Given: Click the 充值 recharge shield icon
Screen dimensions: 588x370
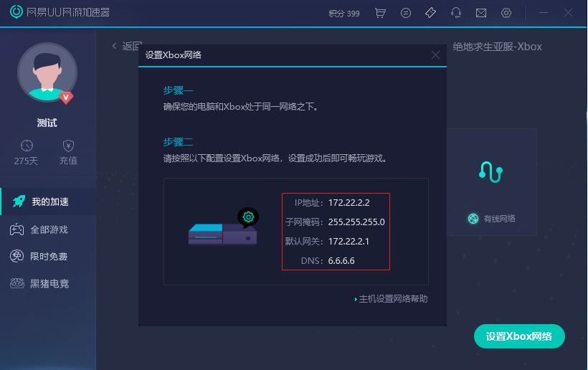Looking at the screenshot, I should pyautogui.click(x=68, y=146).
